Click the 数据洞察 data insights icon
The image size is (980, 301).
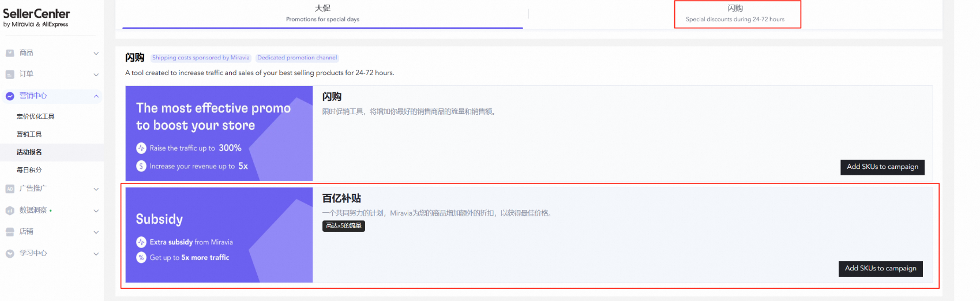[10, 210]
